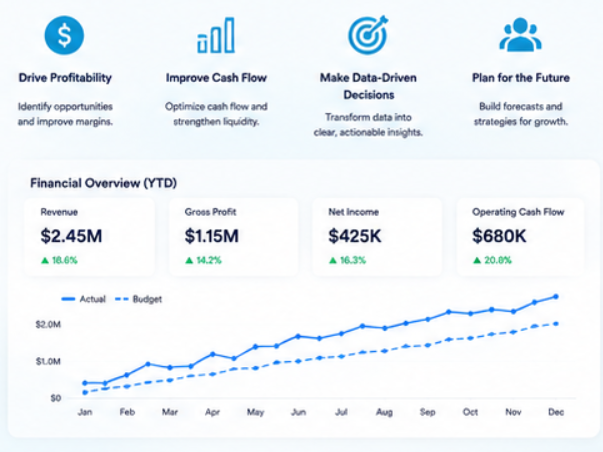Select the Plan for the Future heading

[521, 78]
